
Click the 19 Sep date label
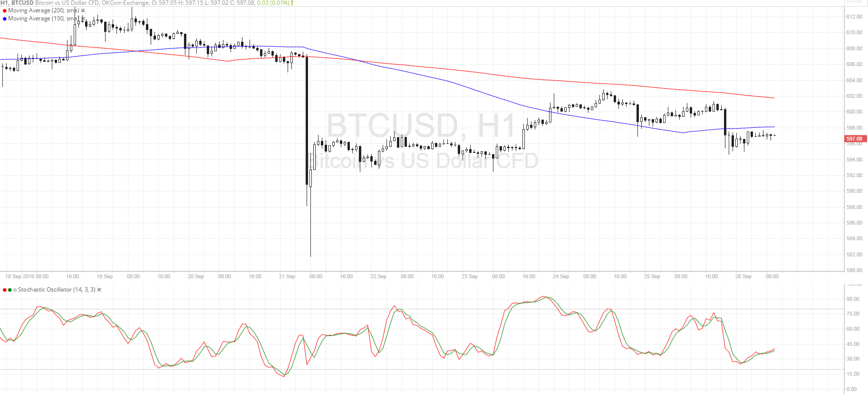click(105, 276)
